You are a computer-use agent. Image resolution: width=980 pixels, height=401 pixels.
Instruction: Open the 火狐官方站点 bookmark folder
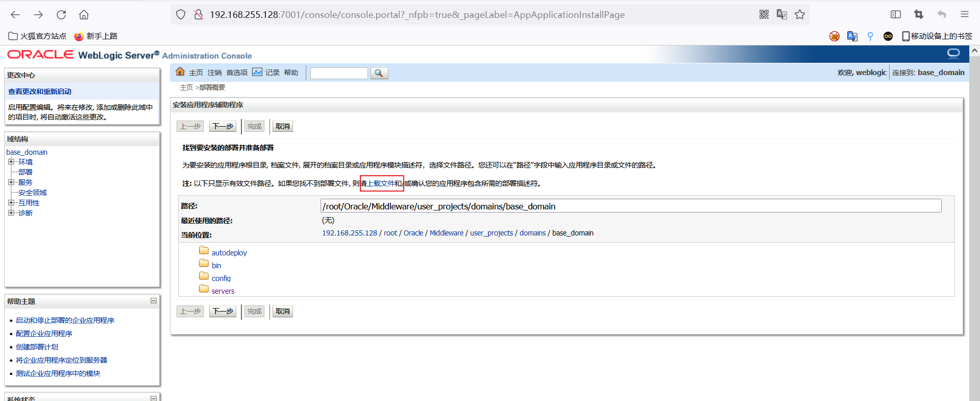pyautogui.click(x=38, y=36)
